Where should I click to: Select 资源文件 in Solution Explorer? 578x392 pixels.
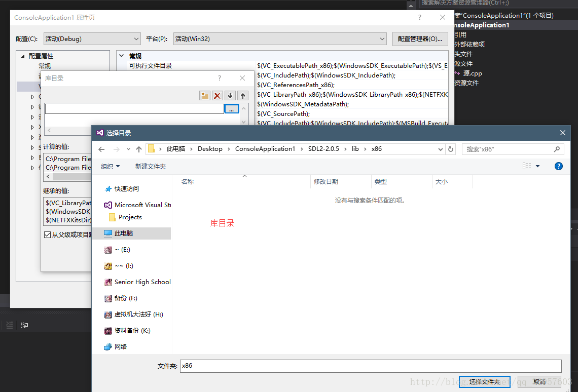[466, 83]
